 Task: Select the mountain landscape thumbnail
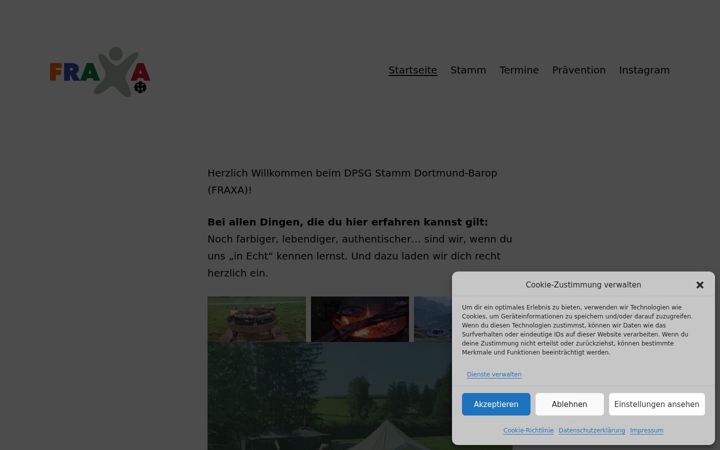(x=433, y=319)
